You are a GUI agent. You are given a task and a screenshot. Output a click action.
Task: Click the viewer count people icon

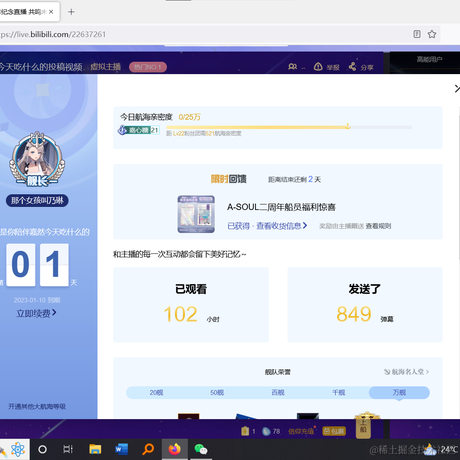click(292, 67)
